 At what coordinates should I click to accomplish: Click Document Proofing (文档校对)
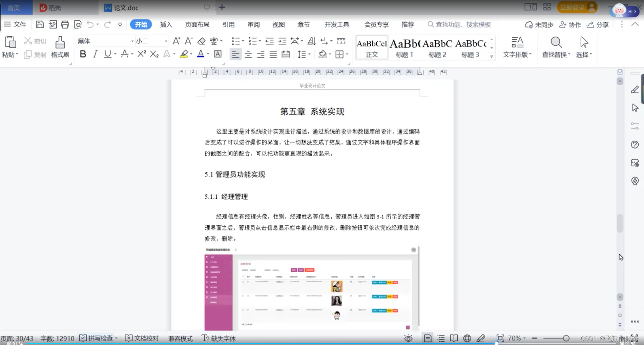pos(142,338)
